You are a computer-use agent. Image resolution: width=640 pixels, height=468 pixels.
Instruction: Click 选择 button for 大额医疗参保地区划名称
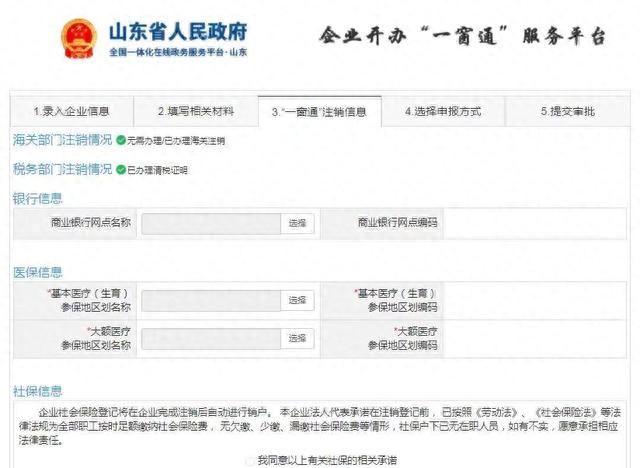tap(298, 338)
